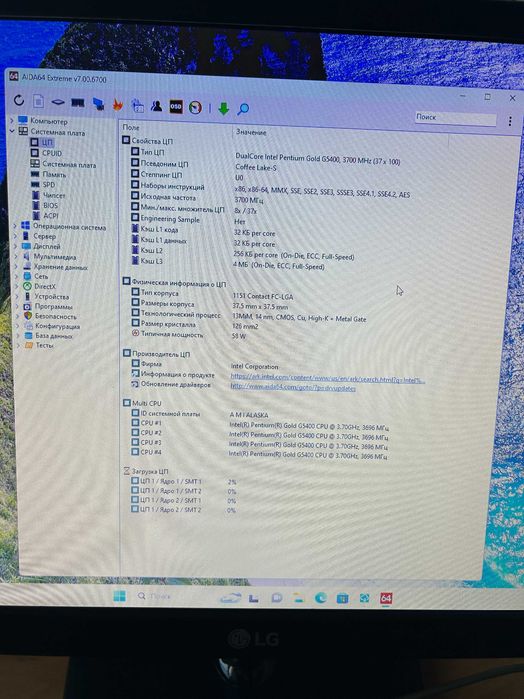Open the OSD panel toolbar icon
Screen dimensions: 524x699
click(176, 107)
